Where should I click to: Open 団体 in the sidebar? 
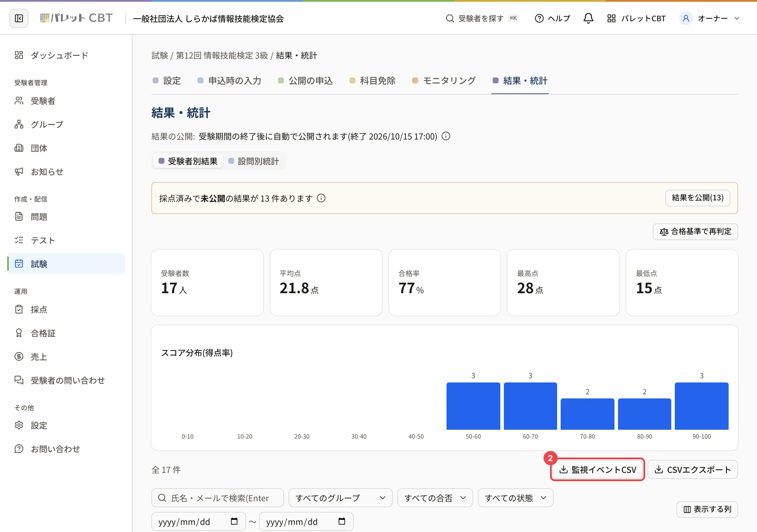66,148
